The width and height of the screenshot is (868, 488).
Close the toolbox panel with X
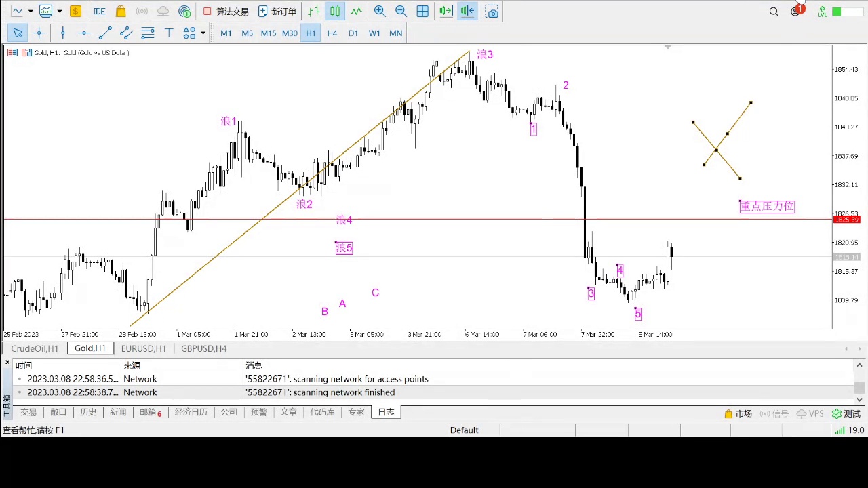click(x=7, y=363)
